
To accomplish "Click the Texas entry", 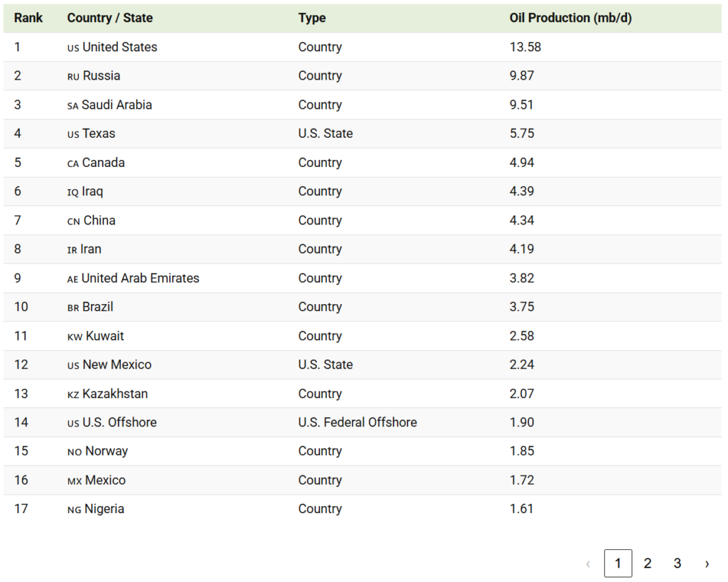I will coord(92,134).
